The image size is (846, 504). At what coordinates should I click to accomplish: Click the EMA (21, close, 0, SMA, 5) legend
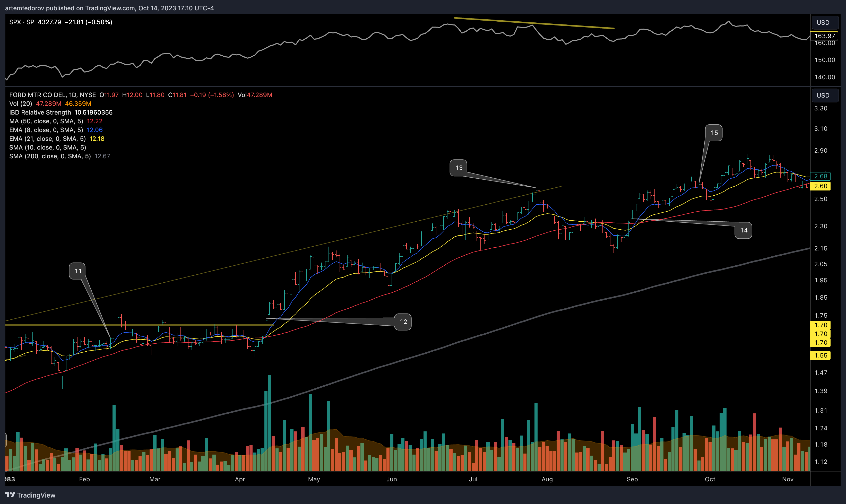click(48, 138)
